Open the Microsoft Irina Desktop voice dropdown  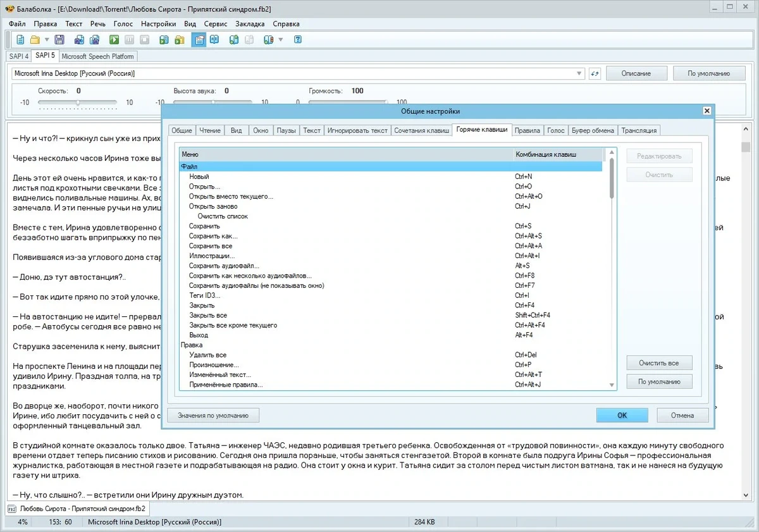298,73
